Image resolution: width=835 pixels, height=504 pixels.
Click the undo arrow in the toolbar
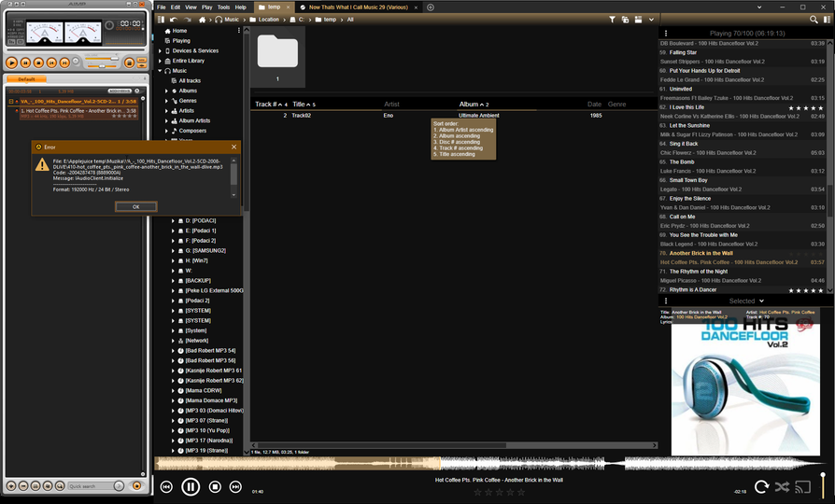click(175, 19)
